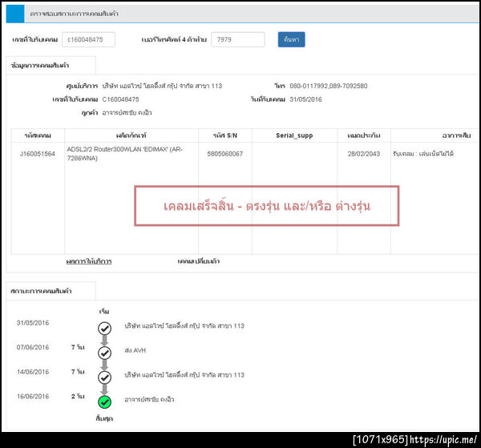Click the underlined ผลการให้บริการ link
Screen dimensions: 481x448
click(89, 261)
